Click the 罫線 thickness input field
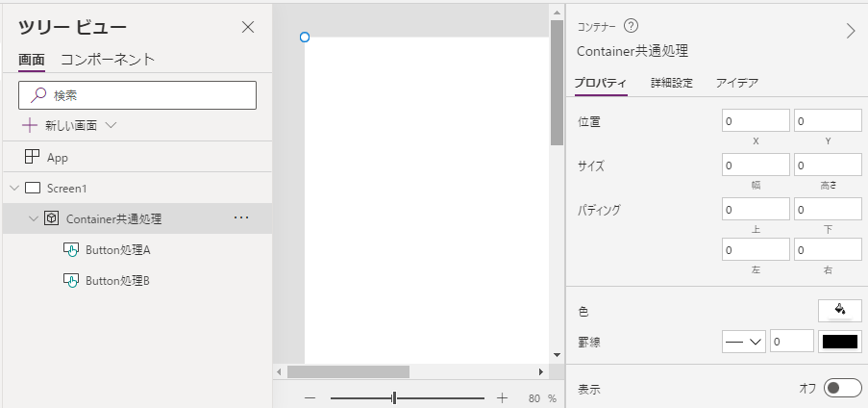 [792, 342]
